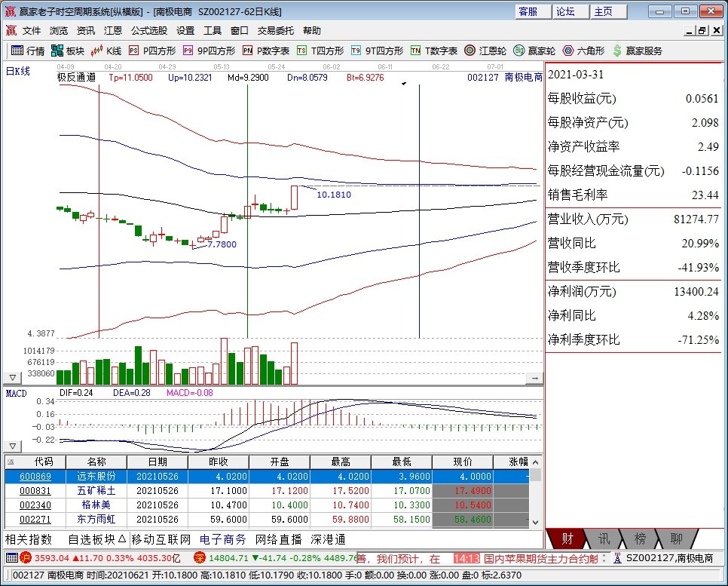Image resolution: width=728 pixels, height=586 pixels.
Task: Open the 江恩 menu
Action: click(113, 31)
